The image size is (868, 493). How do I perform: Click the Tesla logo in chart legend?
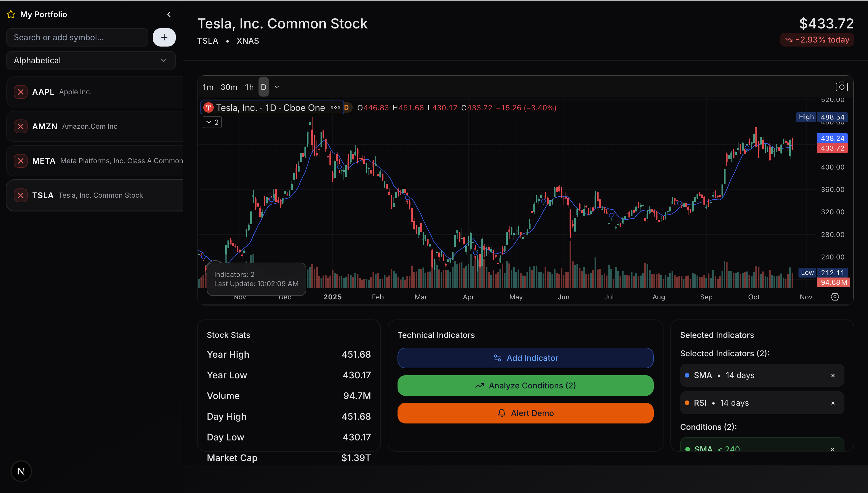(x=209, y=108)
